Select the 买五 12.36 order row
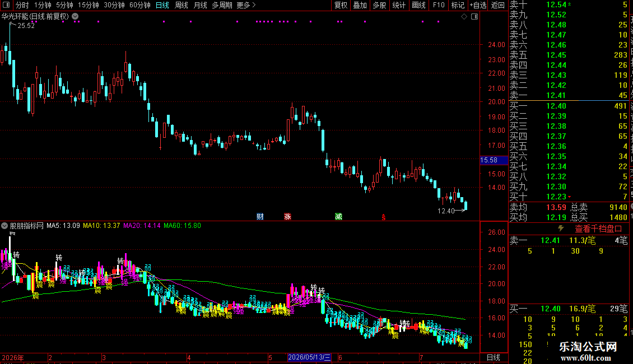Screen dimensions: 633x364 (569, 146)
